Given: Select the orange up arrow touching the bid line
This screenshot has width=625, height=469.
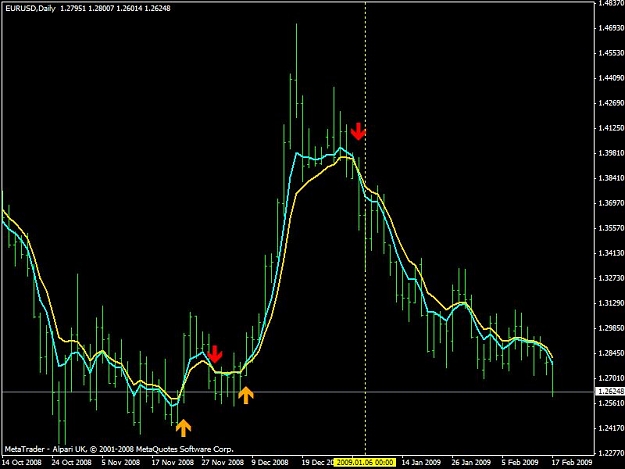Looking at the screenshot, I should coord(246,395).
